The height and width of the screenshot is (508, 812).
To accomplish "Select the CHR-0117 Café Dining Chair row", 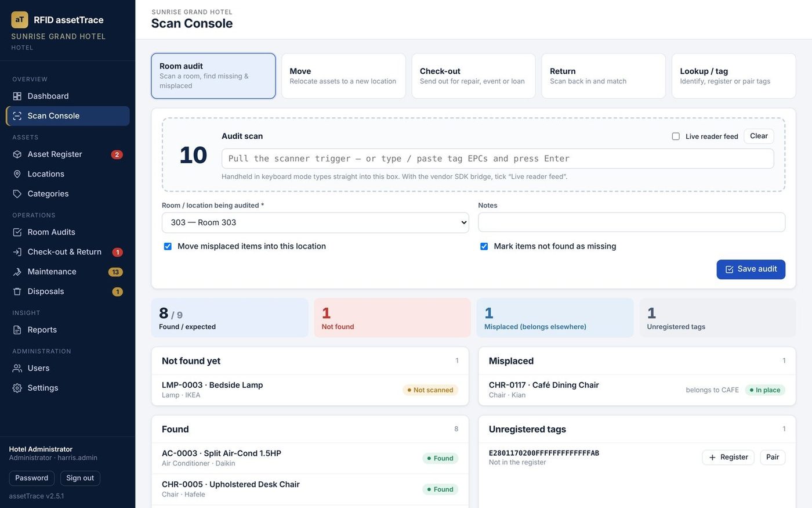I will [637, 390].
